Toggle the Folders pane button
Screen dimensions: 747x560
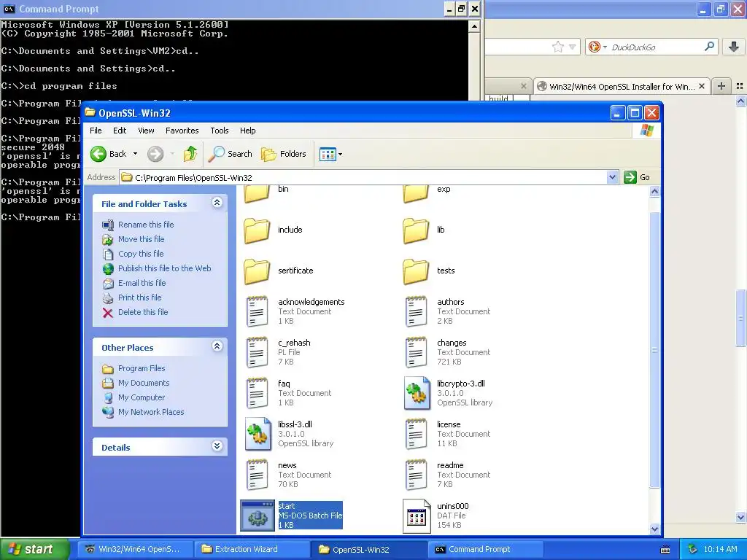coord(284,154)
